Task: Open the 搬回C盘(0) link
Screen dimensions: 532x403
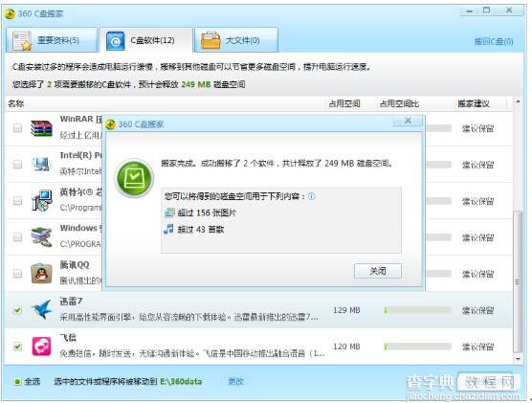Action: pyautogui.click(x=494, y=42)
